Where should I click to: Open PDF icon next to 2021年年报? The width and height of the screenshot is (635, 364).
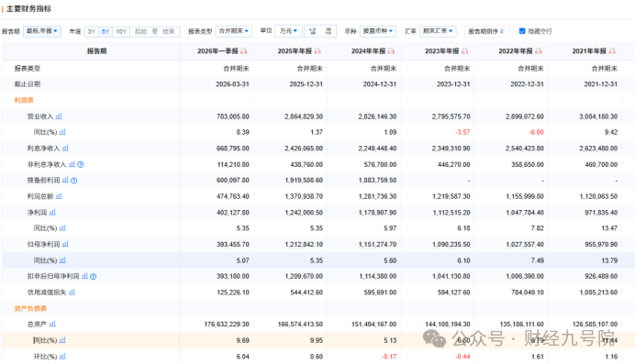(x=612, y=51)
